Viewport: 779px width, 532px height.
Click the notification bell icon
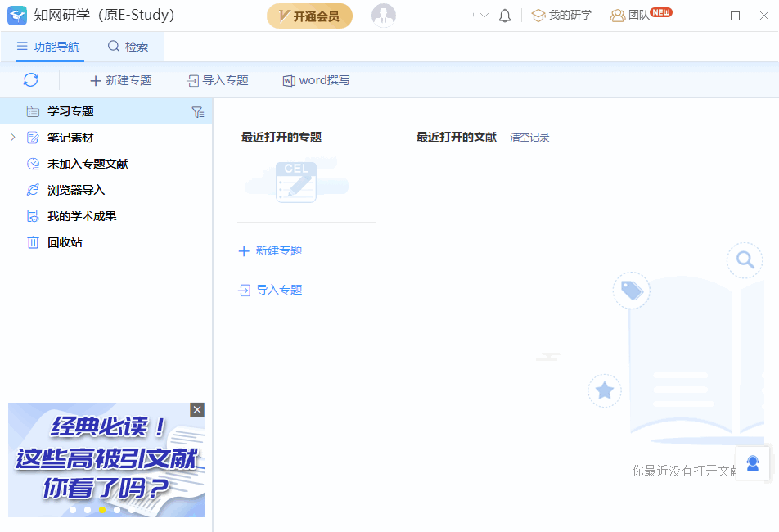pyautogui.click(x=505, y=14)
